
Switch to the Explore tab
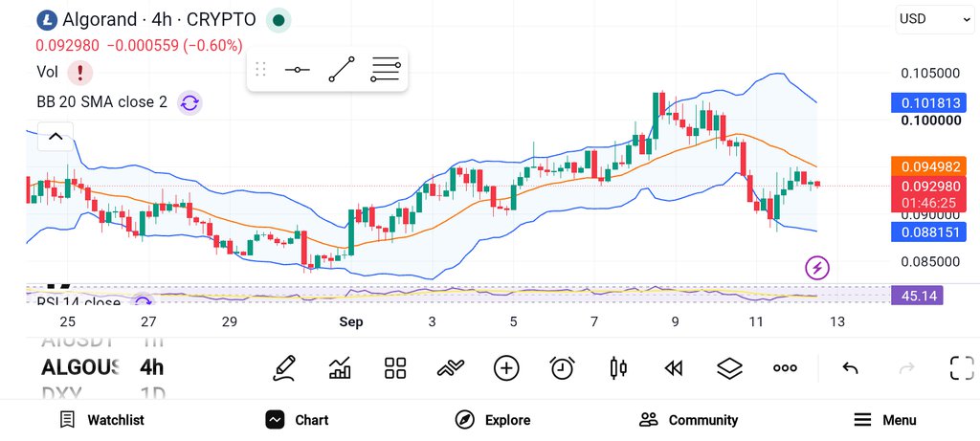(493, 420)
